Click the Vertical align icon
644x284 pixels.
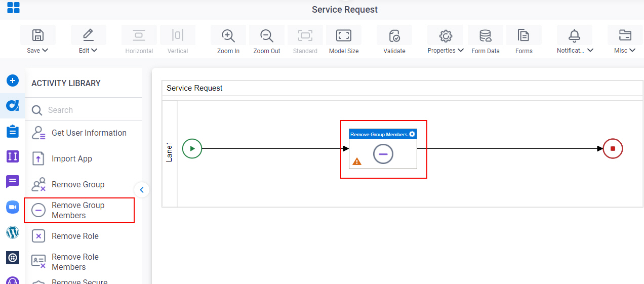coord(177,35)
